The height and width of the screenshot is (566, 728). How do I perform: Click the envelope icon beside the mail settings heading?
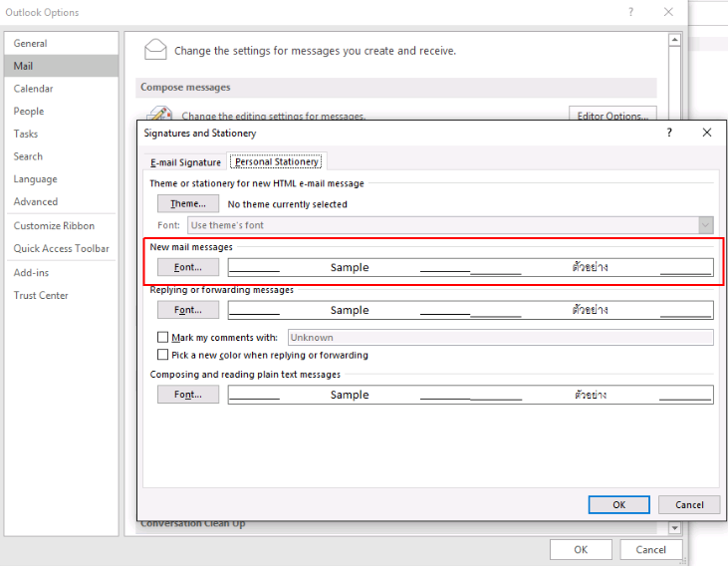coord(154,50)
